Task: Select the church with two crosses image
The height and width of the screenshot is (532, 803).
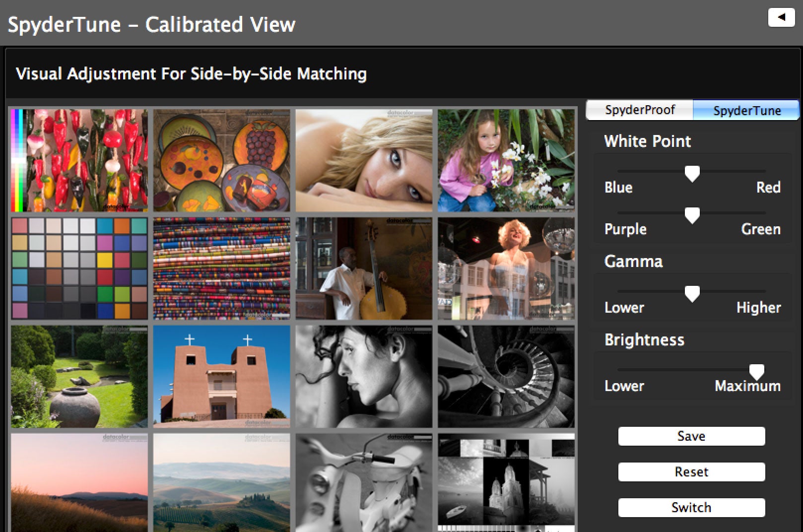Action: (x=221, y=376)
